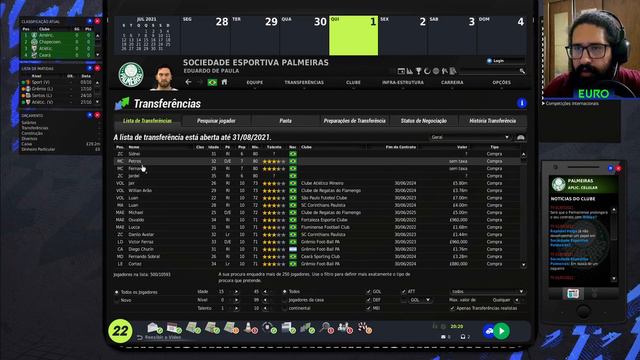Image resolution: width=640 pixels, height=360 pixels.
Task: Click the calendar icon in top toolbar
Action: coord(401,71)
